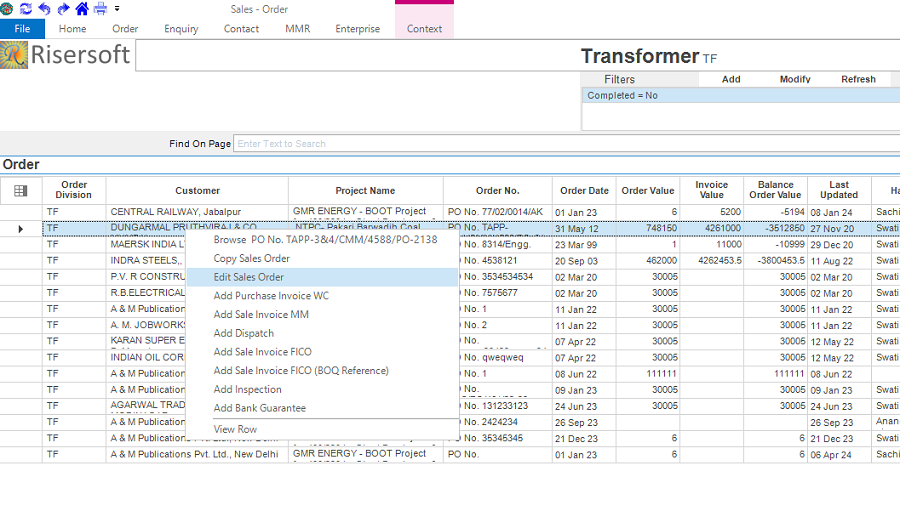Screen dimensions: 900x511
Task: Click the Refresh filter button
Action: 858,79
